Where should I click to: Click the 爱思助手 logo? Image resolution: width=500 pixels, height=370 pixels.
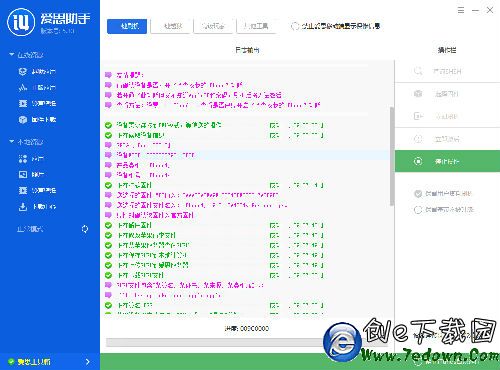pyautogui.click(x=49, y=22)
